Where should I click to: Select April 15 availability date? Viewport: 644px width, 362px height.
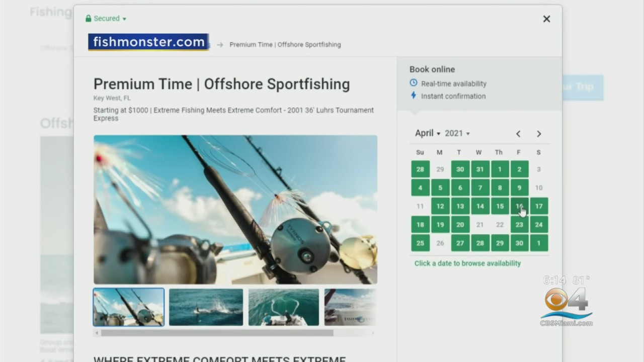pos(500,206)
